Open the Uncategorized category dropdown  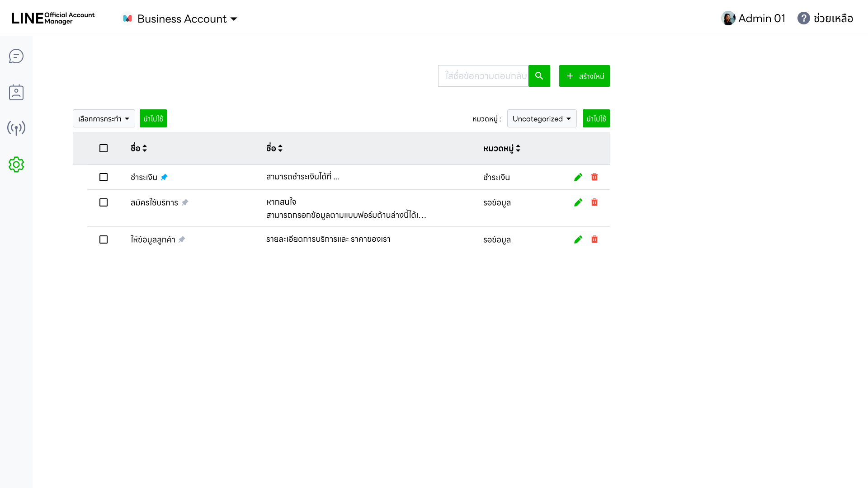click(x=542, y=119)
